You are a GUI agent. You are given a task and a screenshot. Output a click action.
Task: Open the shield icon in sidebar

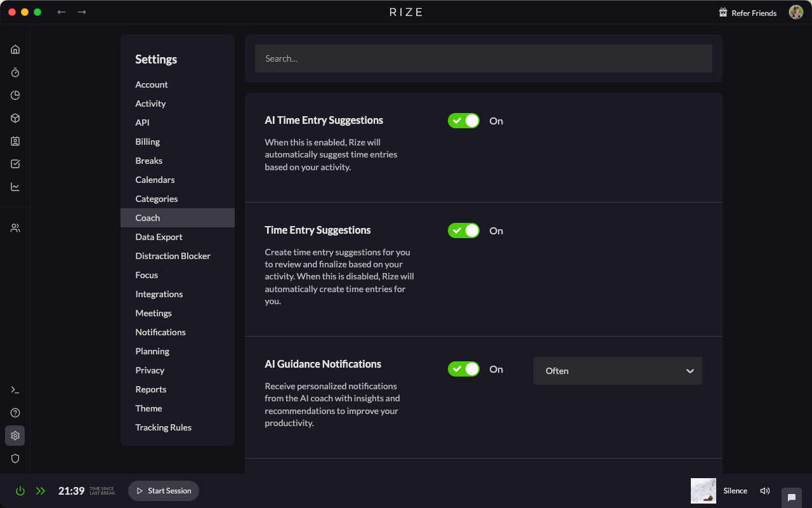[15, 458]
